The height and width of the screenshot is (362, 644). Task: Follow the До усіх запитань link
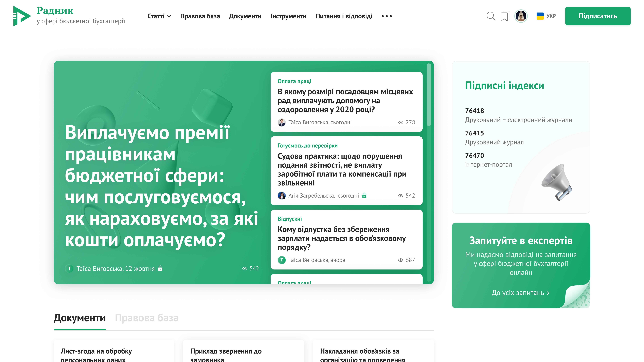point(520,293)
